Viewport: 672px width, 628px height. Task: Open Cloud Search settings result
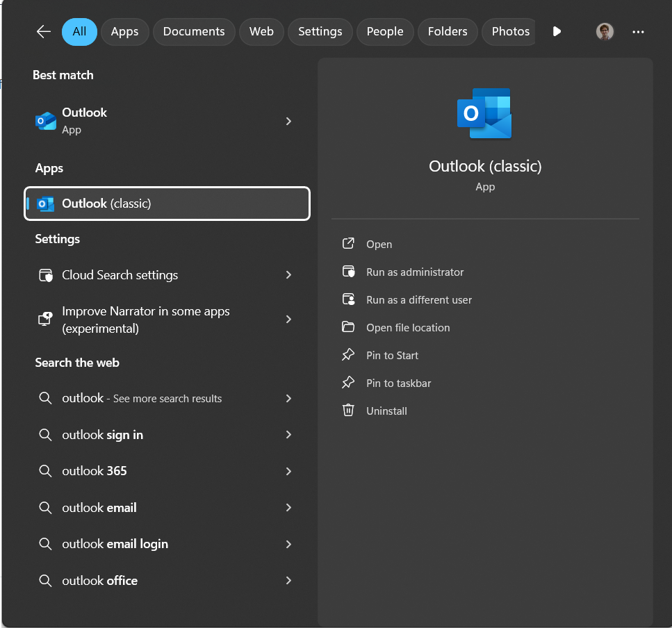click(x=167, y=275)
